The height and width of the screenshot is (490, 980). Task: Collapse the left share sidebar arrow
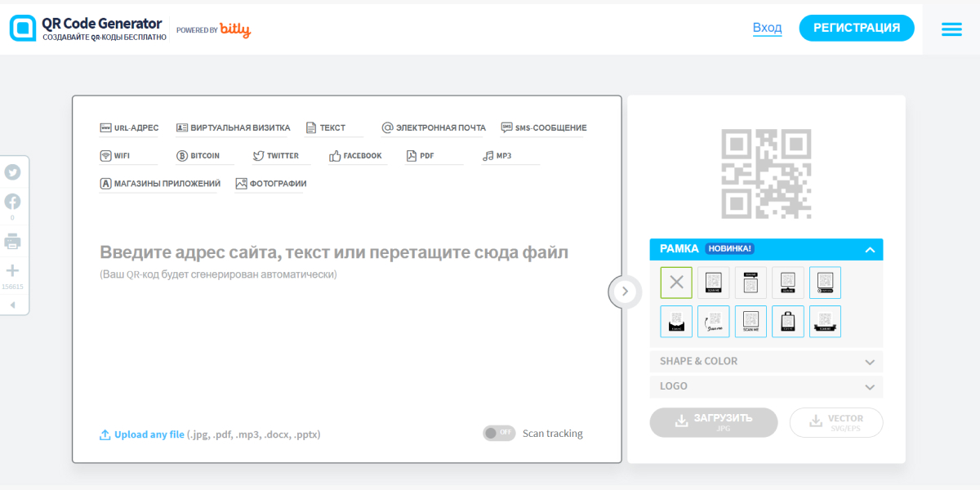pos(12,305)
